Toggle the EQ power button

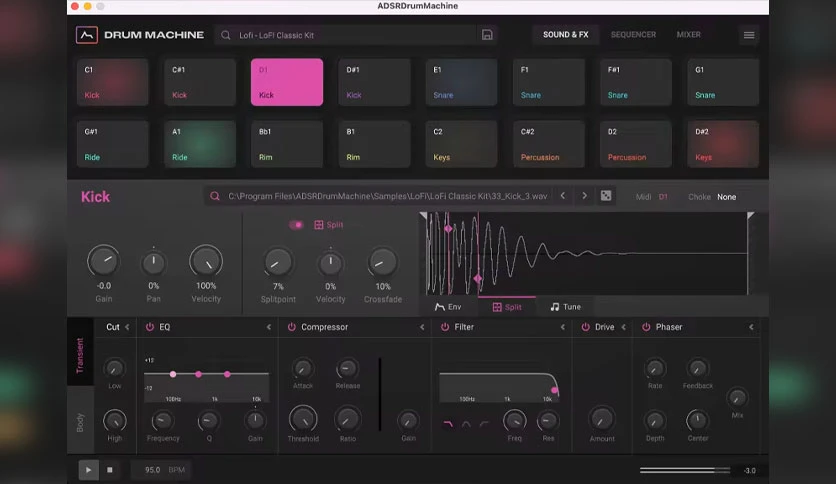click(x=150, y=327)
